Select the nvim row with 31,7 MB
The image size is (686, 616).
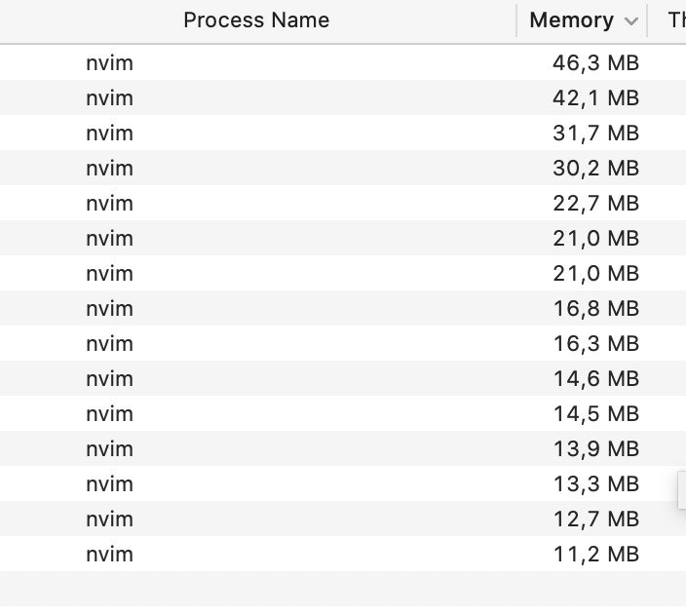point(343,133)
